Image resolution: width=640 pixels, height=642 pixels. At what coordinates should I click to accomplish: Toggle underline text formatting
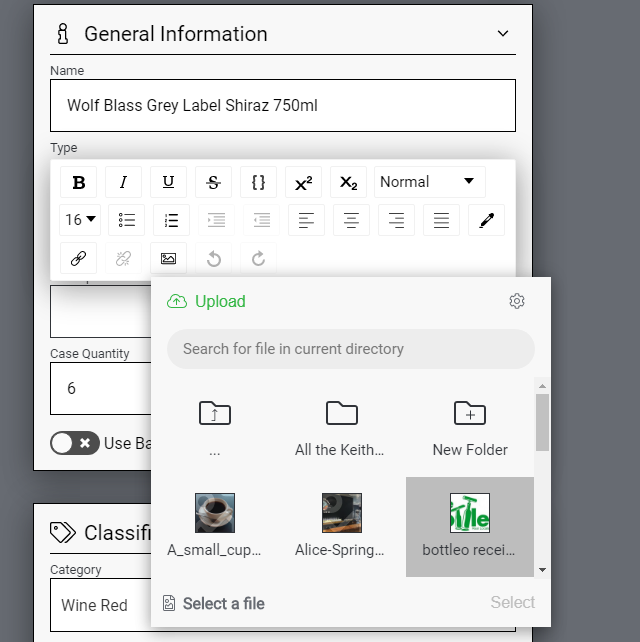click(x=168, y=182)
